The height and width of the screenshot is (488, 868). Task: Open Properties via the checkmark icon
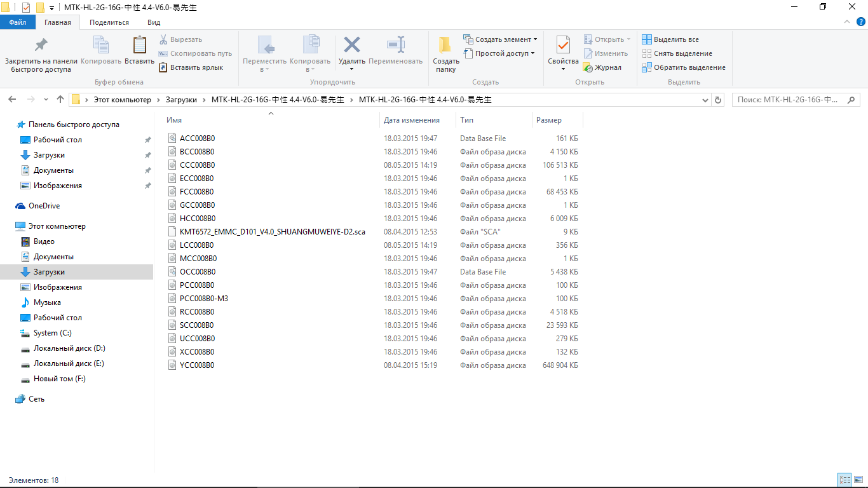(563, 45)
